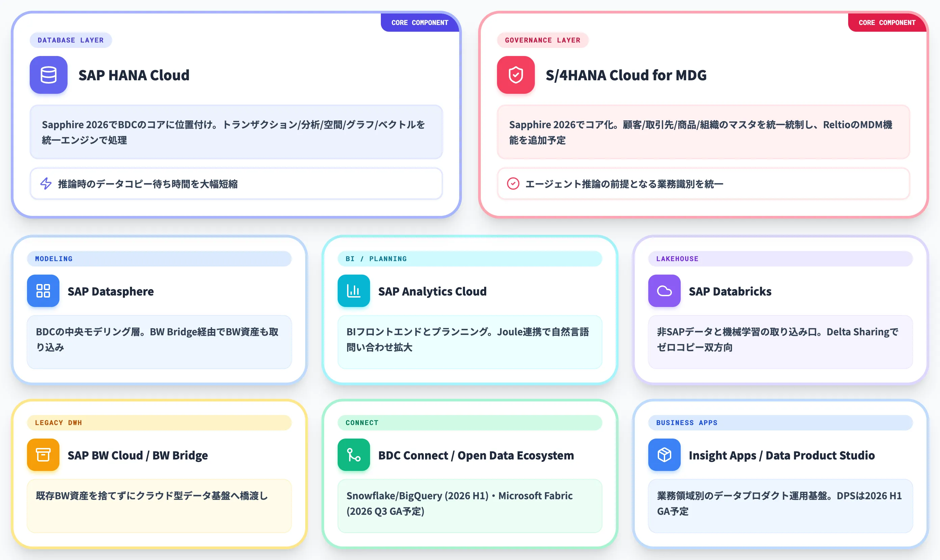
Task: Click the blue CORE COMPONENT badge
Action: (x=420, y=23)
